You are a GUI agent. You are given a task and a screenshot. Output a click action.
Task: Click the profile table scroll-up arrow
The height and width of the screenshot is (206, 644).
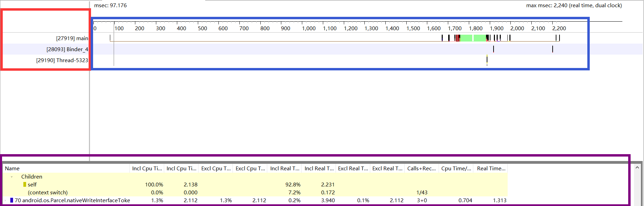(x=637, y=168)
